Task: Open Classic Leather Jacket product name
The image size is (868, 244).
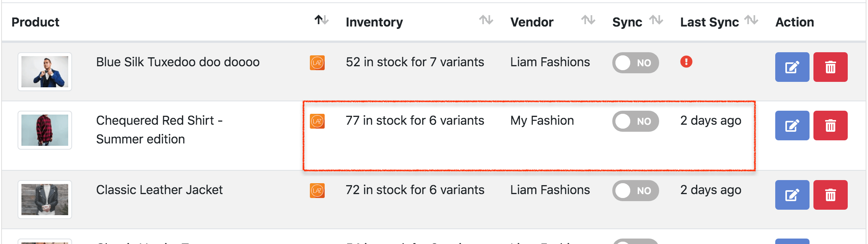Action: (159, 190)
